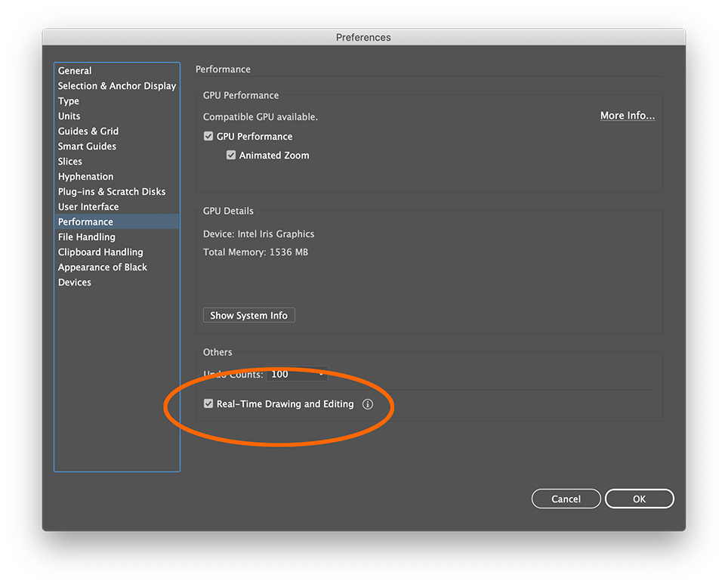The width and height of the screenshot is (728, 587).
Task: Enable the GPU Performance checkbox
Action: point(208,136)
